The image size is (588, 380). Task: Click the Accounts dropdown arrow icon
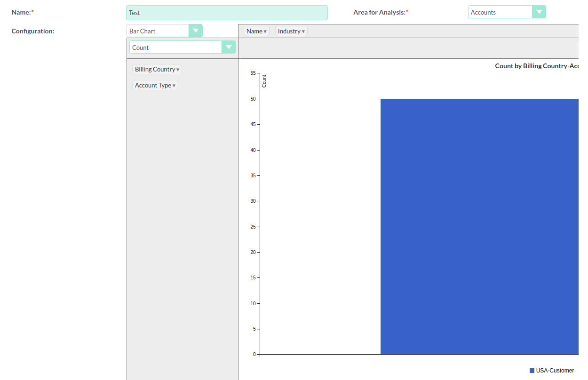[539, 12]
